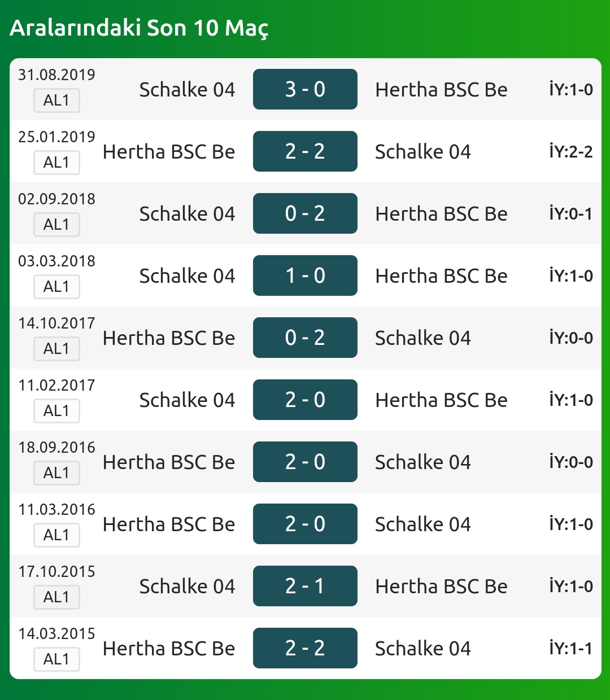
Task: Select home team Hertha BSC Be in 25.01.2019 match
Action: click(169, 152)
